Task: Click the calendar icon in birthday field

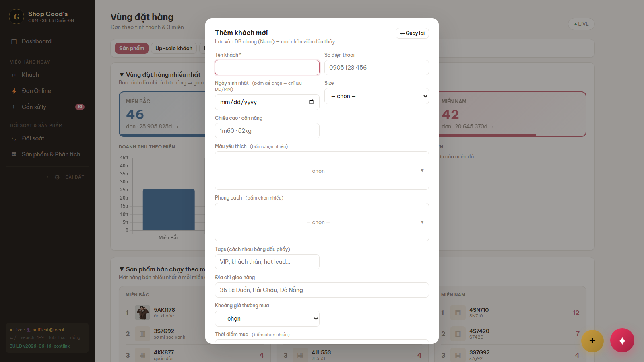Action: [311, 102]
